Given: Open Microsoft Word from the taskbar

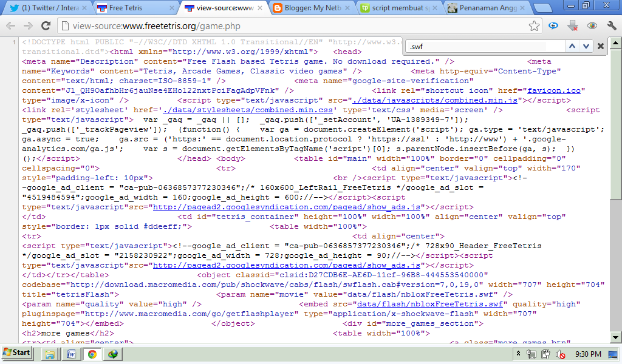Looking at the screenshot, I should 71,354.
